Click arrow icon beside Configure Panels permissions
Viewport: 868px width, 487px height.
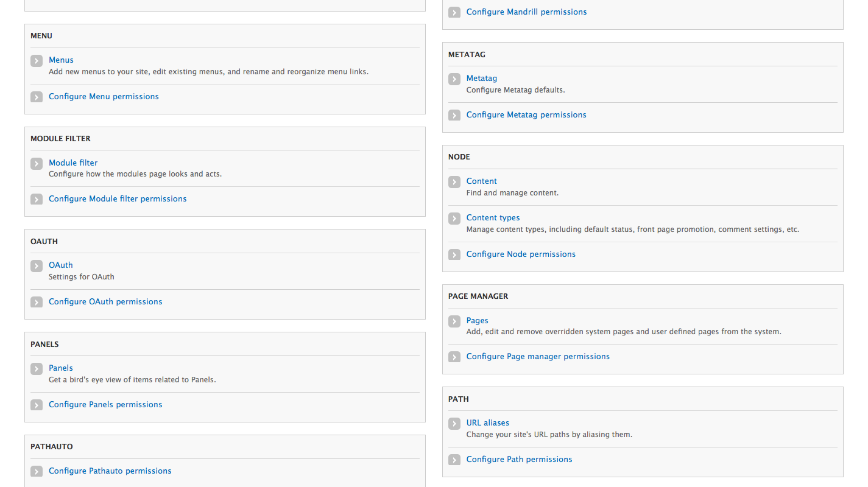tap(37, 405)
